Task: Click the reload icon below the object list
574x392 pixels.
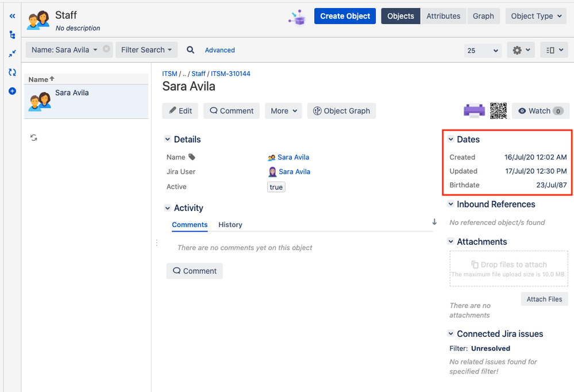Action: pos(34,137)
